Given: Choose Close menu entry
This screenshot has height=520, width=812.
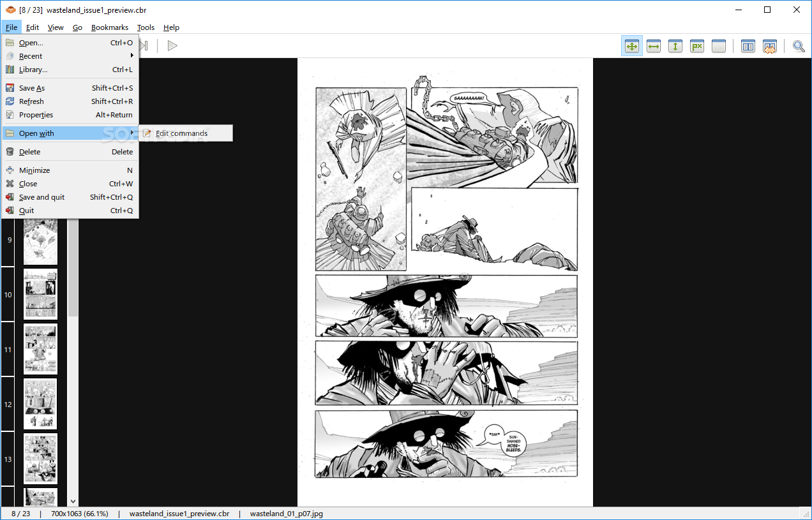Looking at the screenshot, I should pyautogui.click(x=70, y=184).
